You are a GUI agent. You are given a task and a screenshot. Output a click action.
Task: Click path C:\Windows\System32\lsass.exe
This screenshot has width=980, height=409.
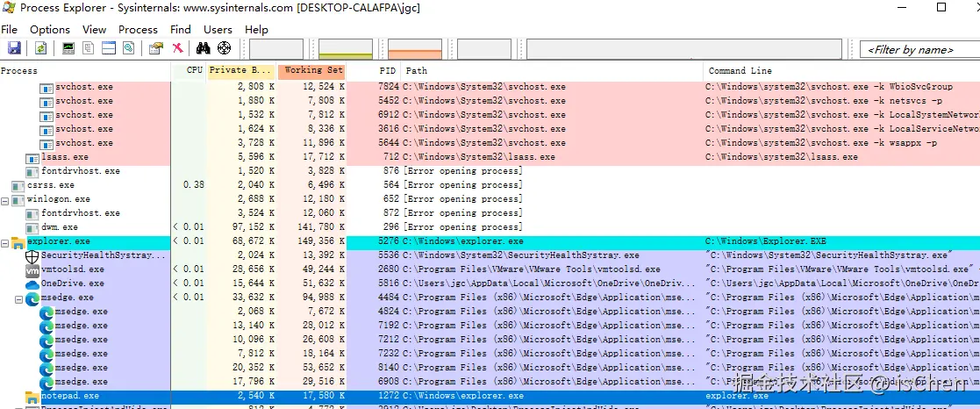coord(479,157)
